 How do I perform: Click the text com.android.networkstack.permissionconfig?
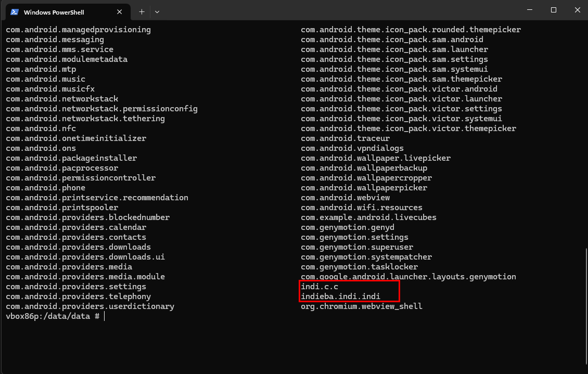(x=101, y=109)
